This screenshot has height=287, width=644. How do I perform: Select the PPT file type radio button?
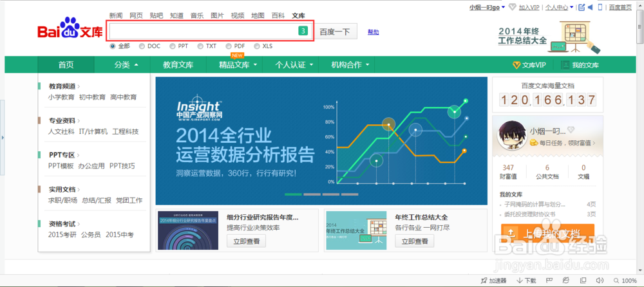click(173, 46)
